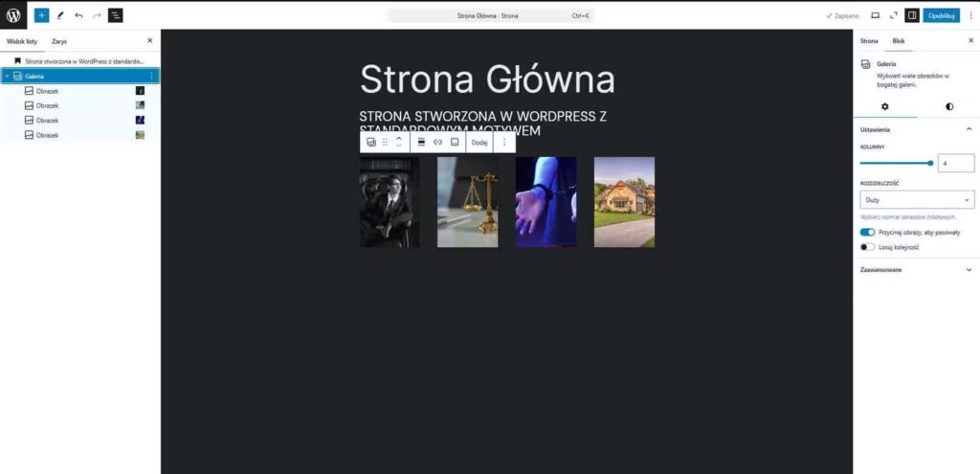Viewport: 980px width, 474px height.
Task: Select the house gallery image
Action: [x=624, y=202]
